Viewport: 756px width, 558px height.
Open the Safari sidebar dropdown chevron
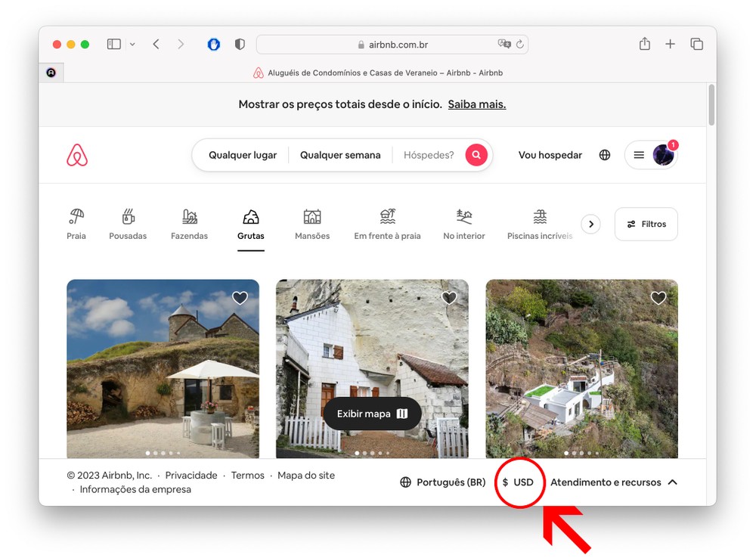coord(132,45)
